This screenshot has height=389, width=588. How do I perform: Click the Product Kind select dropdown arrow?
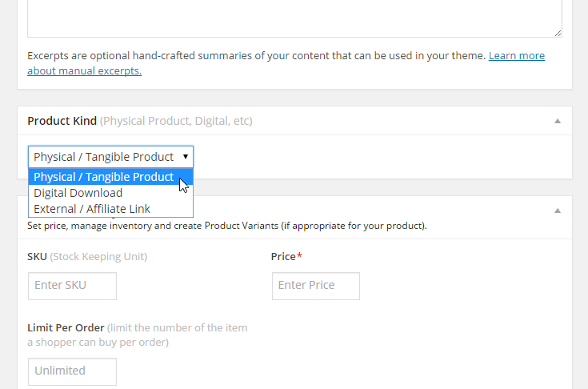pos(186,157)
